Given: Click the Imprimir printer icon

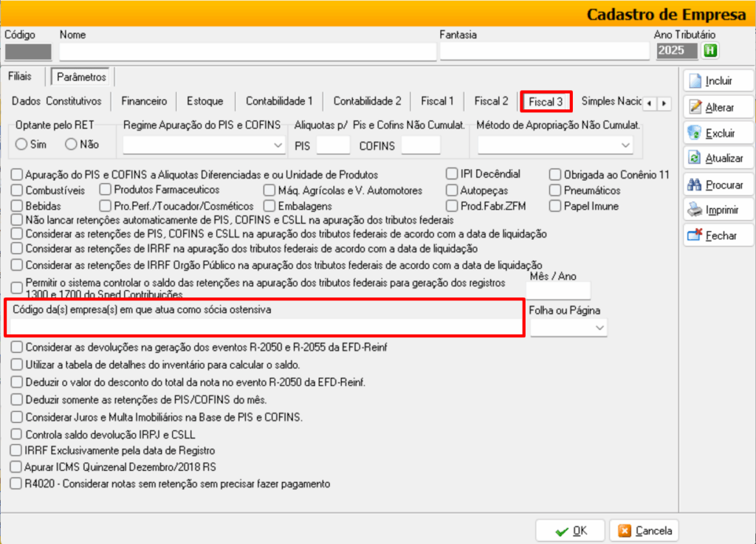Looking at the screenshot, I should tap(695, 210).
